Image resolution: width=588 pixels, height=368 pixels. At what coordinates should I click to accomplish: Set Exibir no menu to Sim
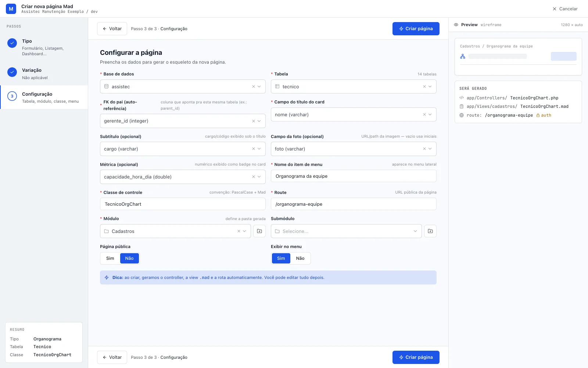(x=281, y=258)
